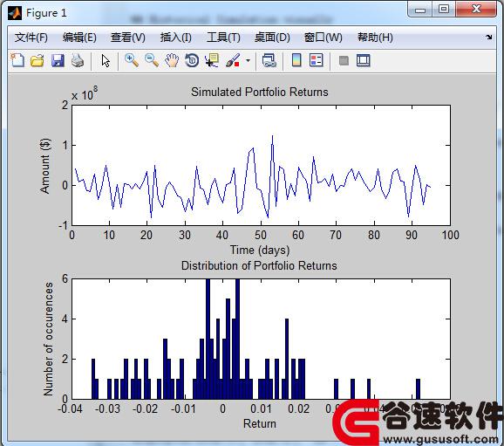This screenshot has height=446, width=504.
Task: Open the 工具(T) menu
Action: click(x=223, y=38)
